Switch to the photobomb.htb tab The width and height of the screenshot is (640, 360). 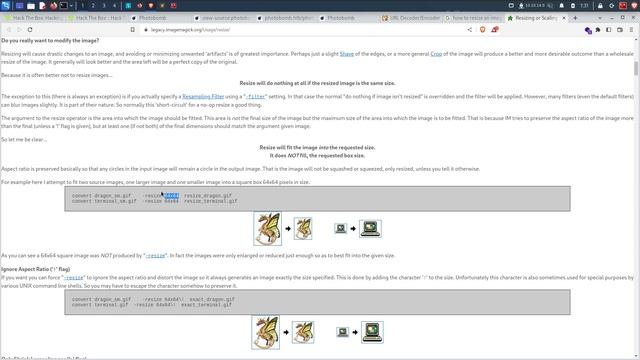click(284, 18)
